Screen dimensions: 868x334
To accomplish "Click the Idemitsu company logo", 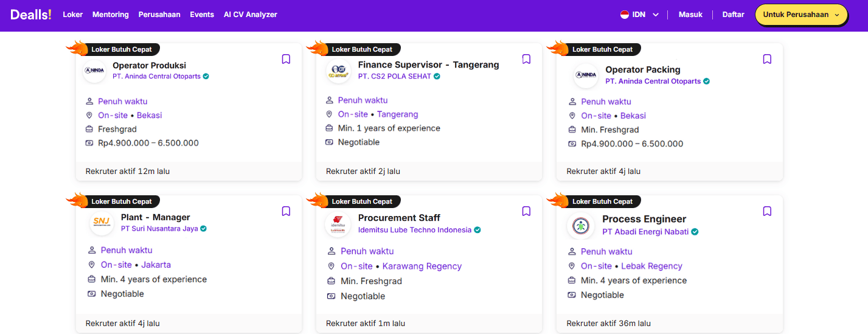I will [338, 224].
